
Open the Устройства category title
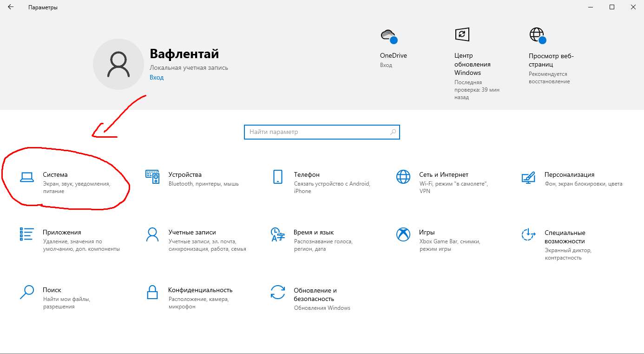click(185, 174)
